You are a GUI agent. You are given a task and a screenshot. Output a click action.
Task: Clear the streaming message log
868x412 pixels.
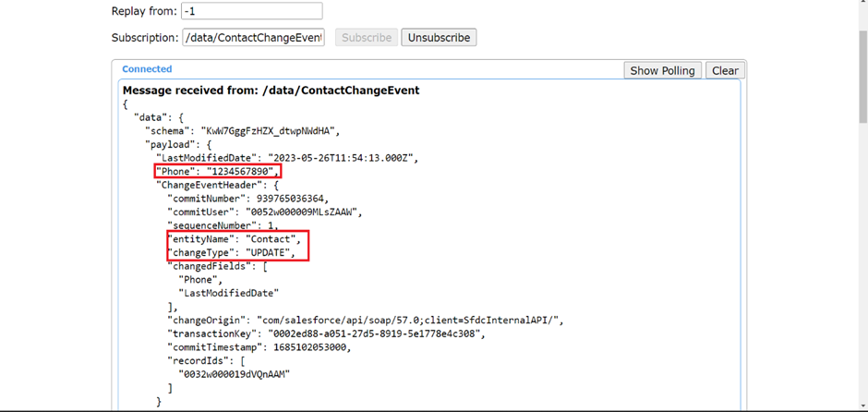pyautogui.click(x=725, y=70)
